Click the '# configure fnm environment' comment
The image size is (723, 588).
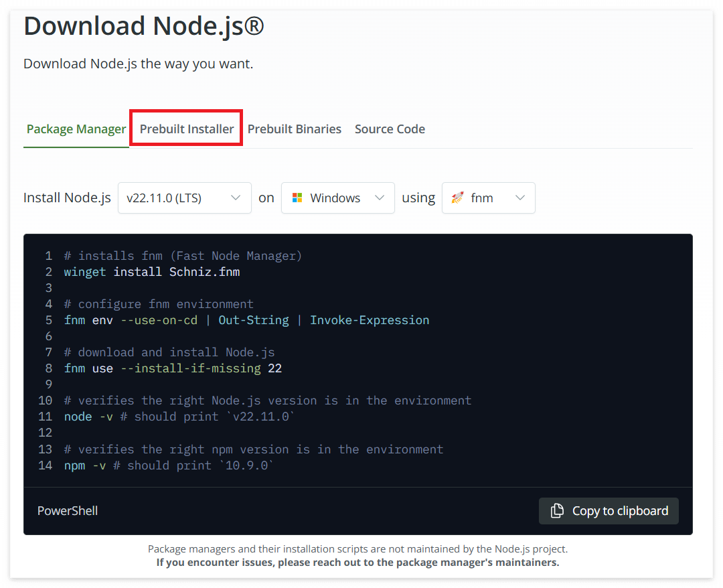[x=159, y=304]
